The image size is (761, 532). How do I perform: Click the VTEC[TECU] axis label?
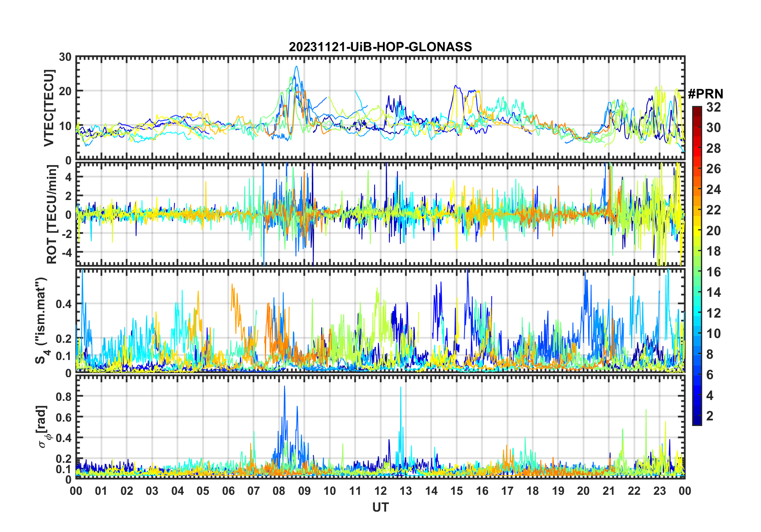48,108
